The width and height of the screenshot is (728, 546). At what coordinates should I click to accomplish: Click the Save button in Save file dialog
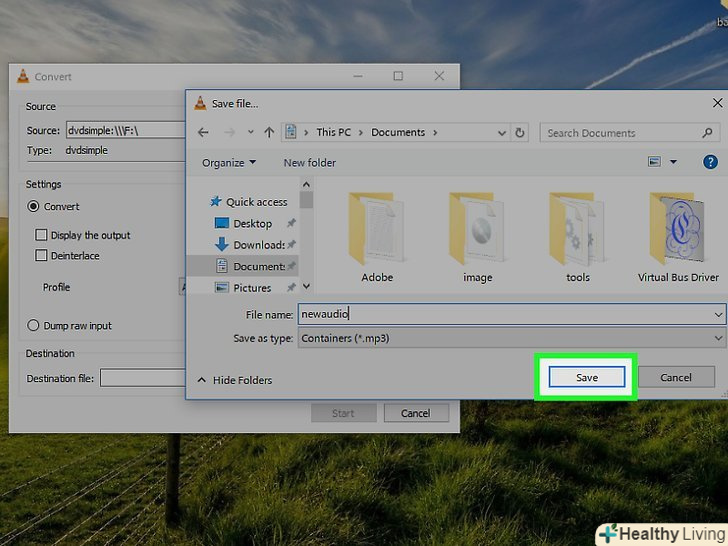pyautogui.click(x=586, y=377)
